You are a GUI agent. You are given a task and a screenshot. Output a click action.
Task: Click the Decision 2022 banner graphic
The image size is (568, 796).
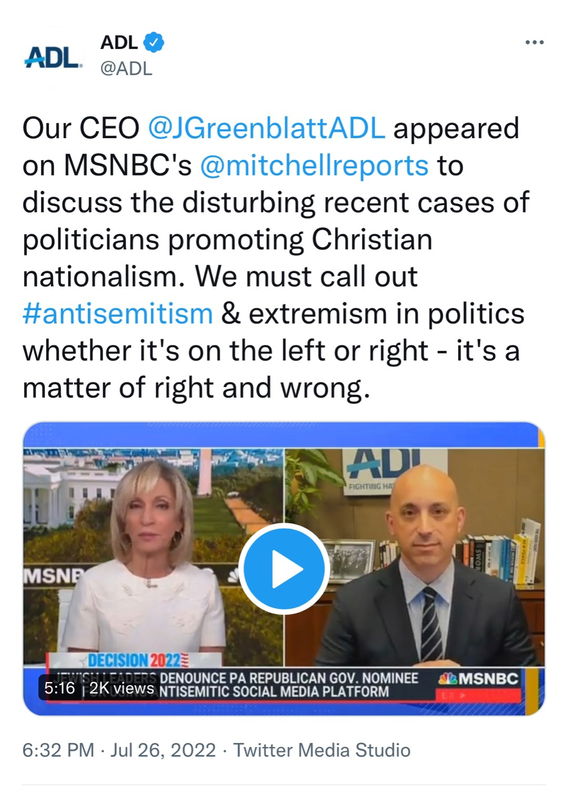click(135, 660)
